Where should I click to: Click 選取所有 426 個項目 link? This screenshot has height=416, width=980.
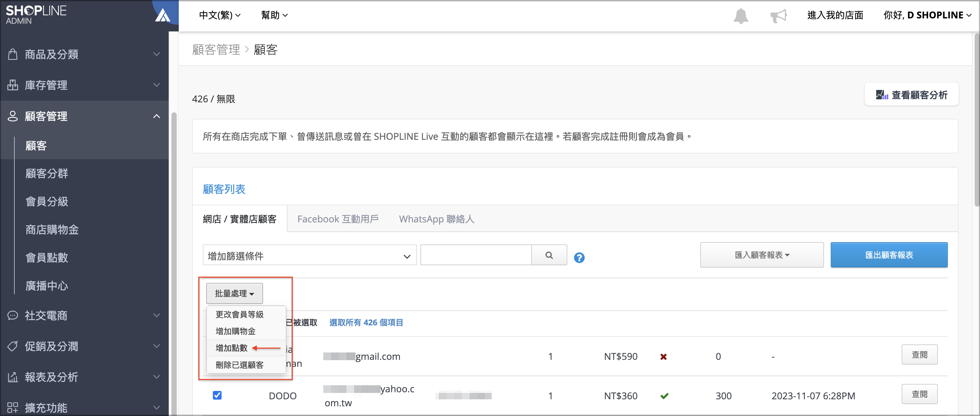366,322
